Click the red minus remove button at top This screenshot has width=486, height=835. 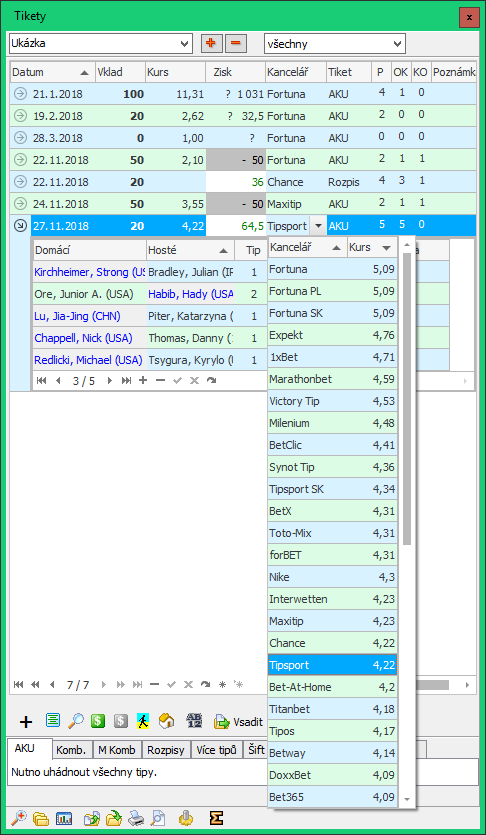236,44
